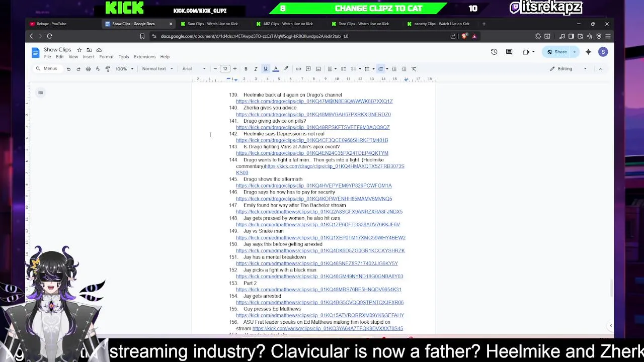
Task: Open a new browser tab
Action: pyautogui.click(x=484, y=24)
